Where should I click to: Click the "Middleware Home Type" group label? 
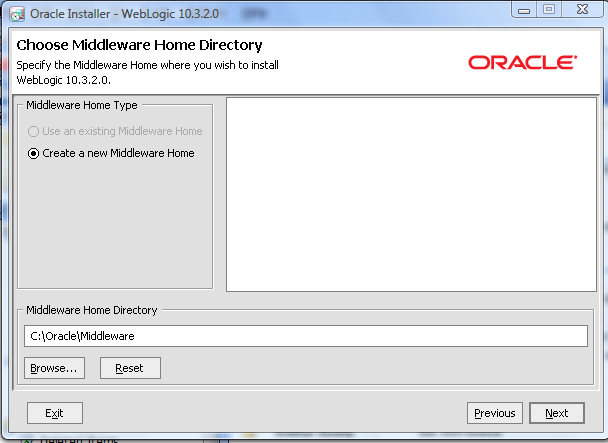[x=82, y=105]
